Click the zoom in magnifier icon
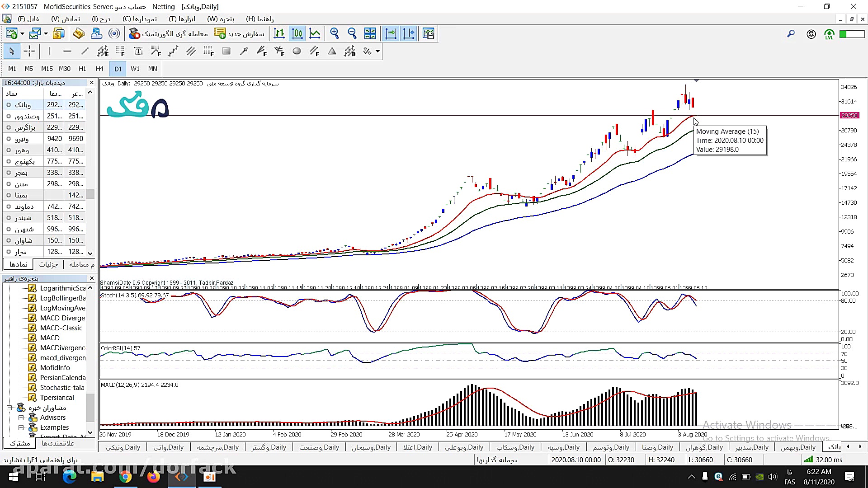The image size is (868, 488). tap(335, 33)
